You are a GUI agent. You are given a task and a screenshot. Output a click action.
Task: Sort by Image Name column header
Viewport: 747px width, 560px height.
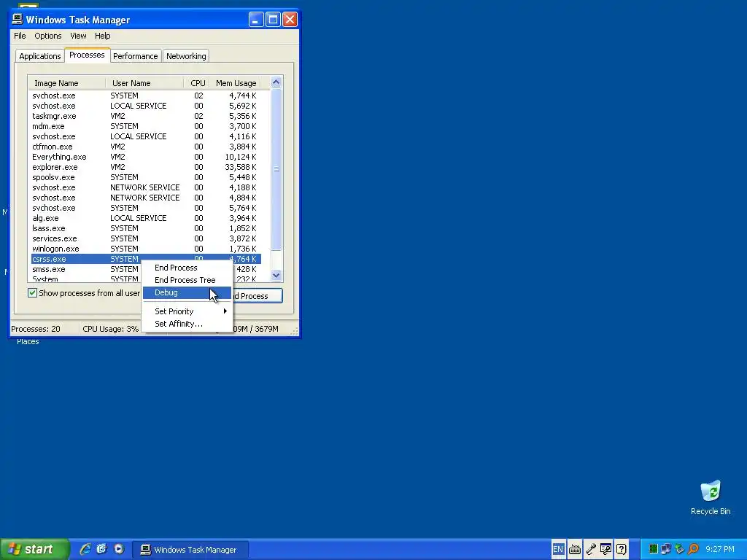point(66,83)
